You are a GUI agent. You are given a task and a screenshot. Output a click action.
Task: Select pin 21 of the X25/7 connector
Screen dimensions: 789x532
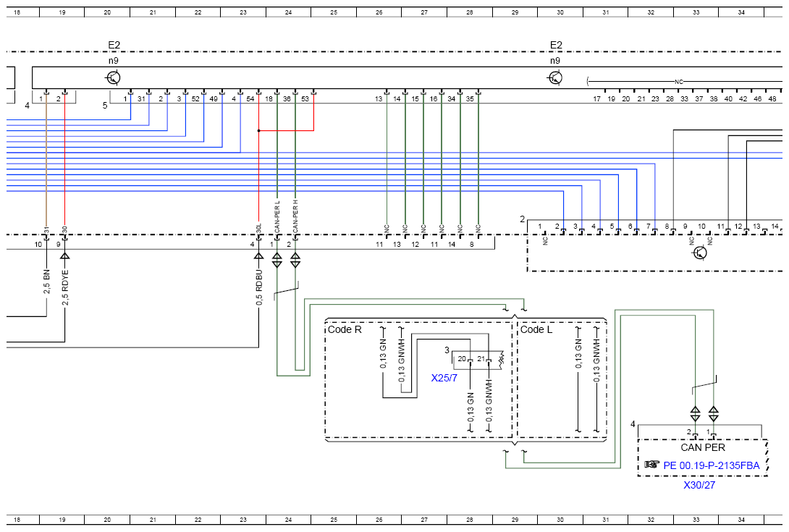[481, 359]
